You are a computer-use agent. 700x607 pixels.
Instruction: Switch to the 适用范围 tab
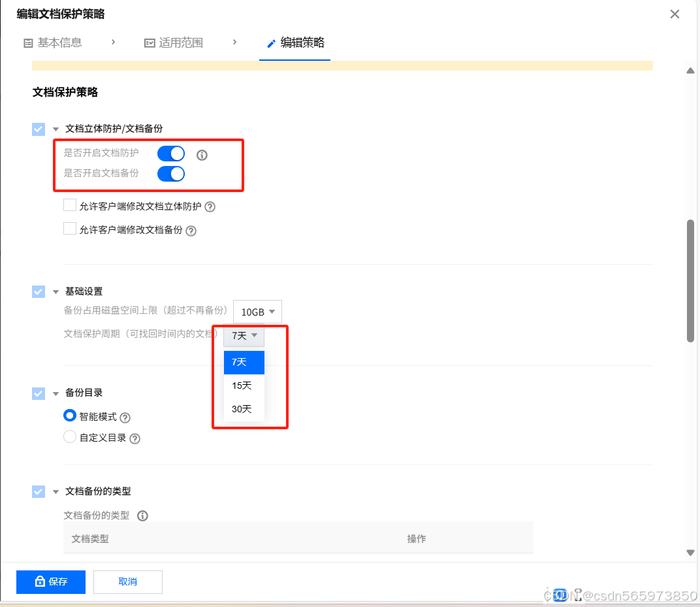pyautogui.click(x=174, y=43)
